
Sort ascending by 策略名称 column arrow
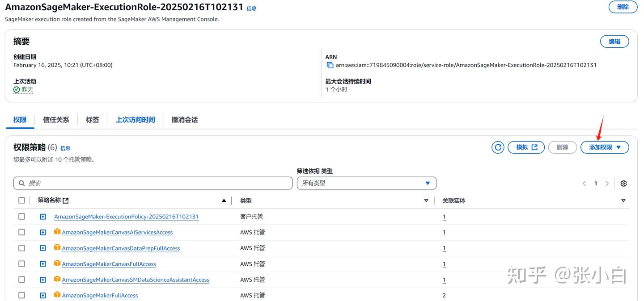[224, 201]
